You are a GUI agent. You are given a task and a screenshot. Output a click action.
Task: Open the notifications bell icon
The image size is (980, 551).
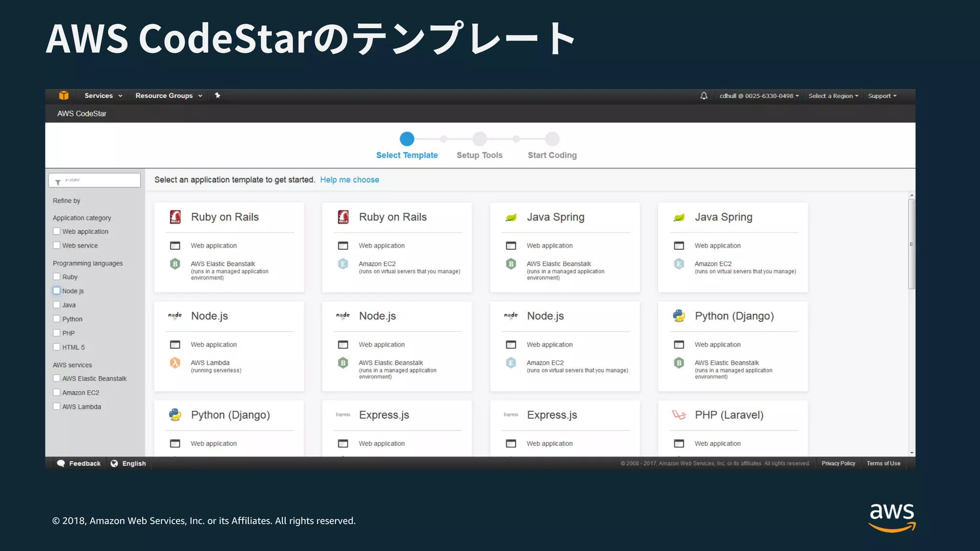703,96
